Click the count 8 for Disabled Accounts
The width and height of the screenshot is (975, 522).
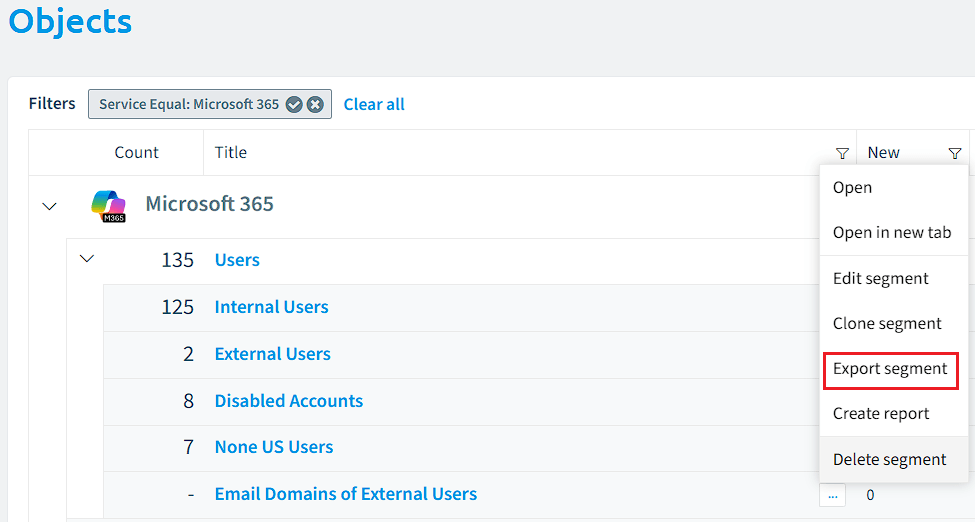[x=188, y=401]
